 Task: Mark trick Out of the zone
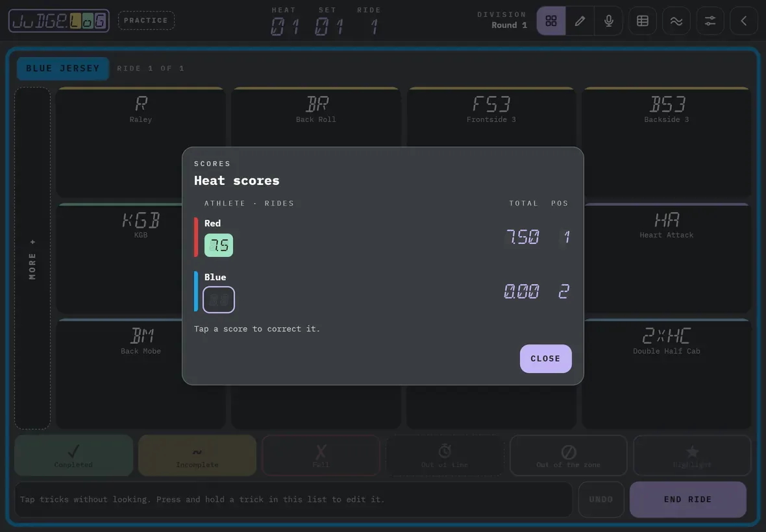[x=568, y=455]
